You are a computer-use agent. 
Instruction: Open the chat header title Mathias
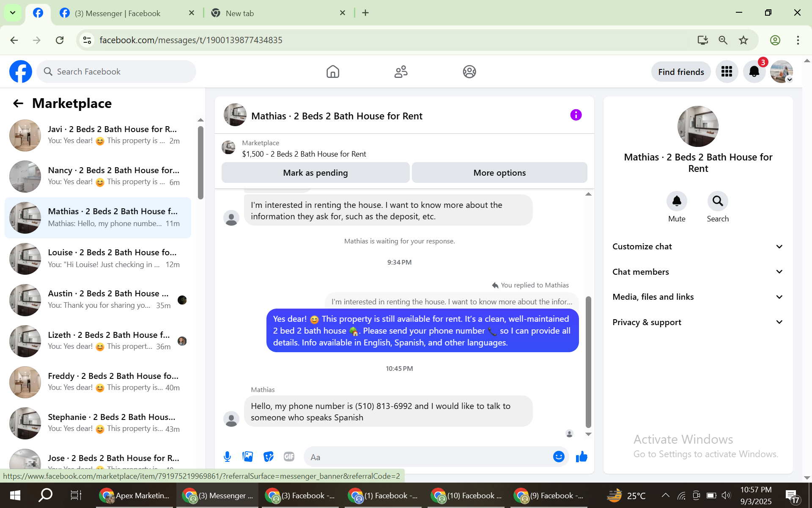point(337,116)
